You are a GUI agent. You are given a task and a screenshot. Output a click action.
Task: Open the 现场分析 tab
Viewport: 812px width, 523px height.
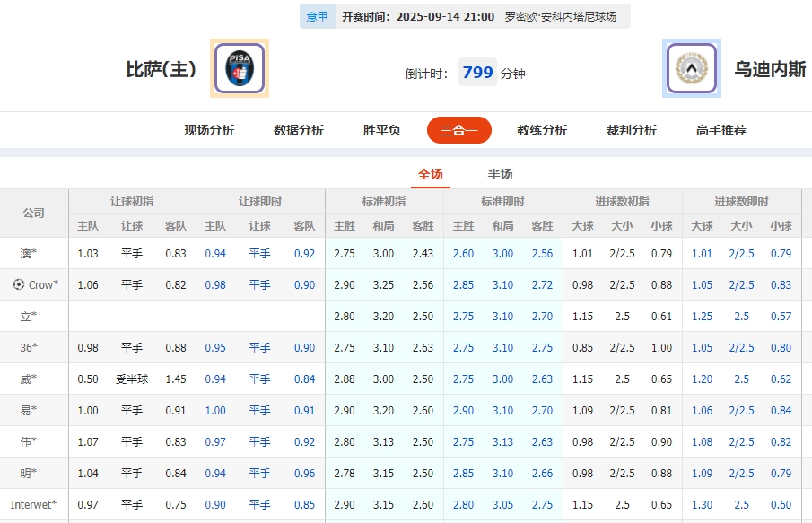point(208,129)
